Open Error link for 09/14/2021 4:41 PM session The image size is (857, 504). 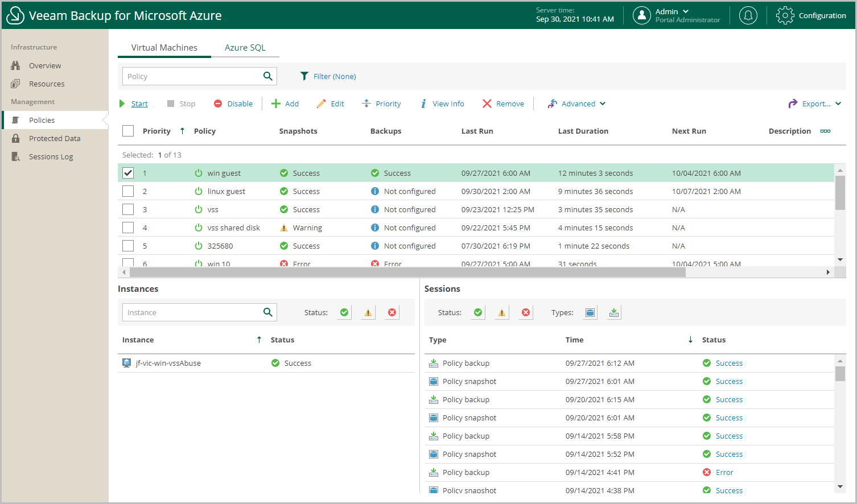pos(724,472)
